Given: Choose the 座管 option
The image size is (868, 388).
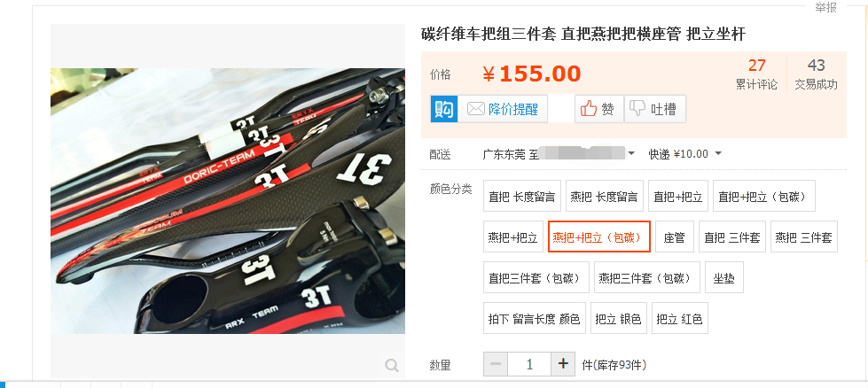Looking at the screenshot, I should (x=674, y=237).
